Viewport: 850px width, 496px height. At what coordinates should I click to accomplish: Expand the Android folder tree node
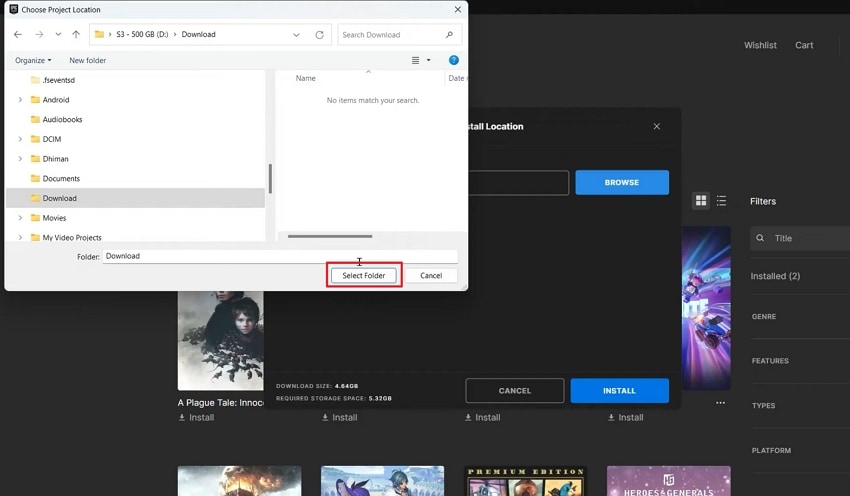coord(20,100)
